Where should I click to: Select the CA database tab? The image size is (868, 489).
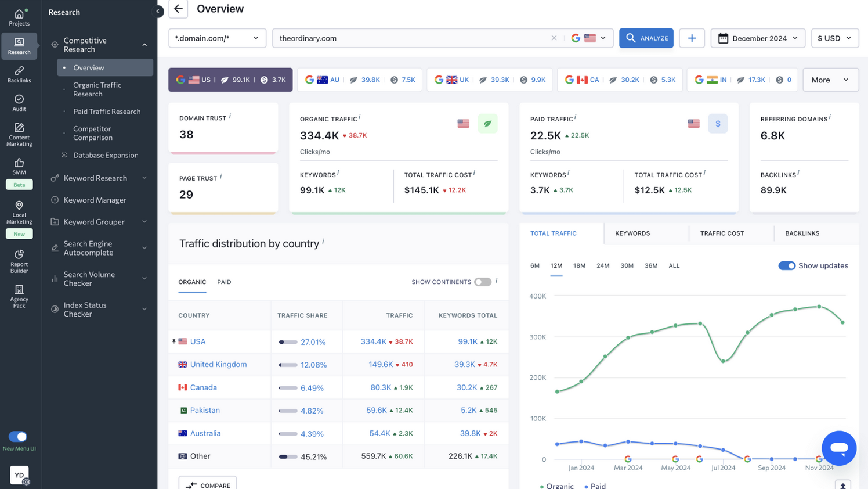(x=620, y=80)
